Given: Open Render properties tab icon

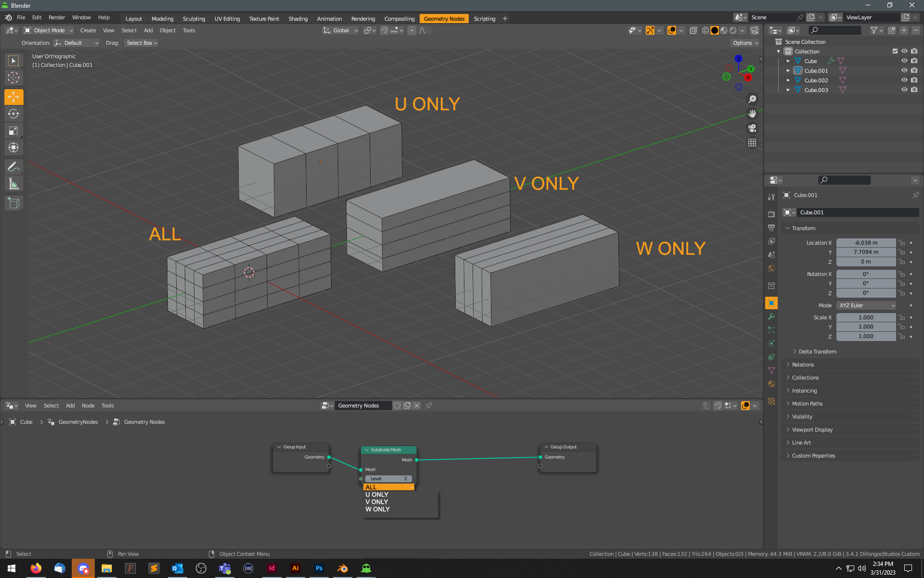Looking at the screenshot, I should [x=771, y=214].
